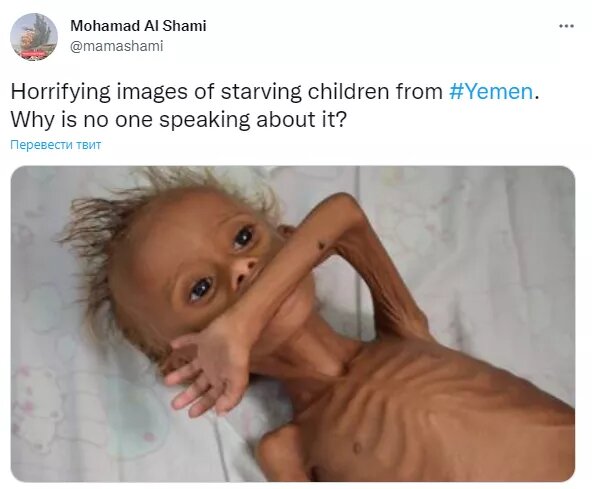Open the #Yemen hashtag link
The image size is (592, 489).
(x=491, y=92)
